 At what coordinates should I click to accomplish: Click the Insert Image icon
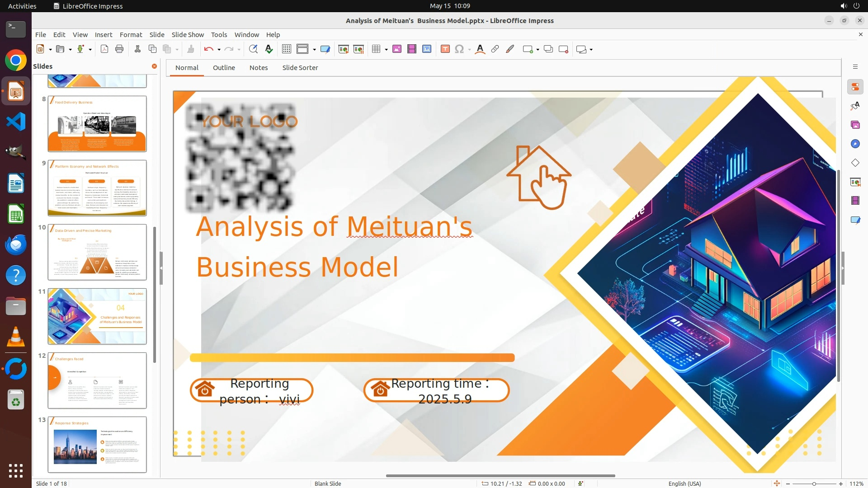(x=397, y=49)
